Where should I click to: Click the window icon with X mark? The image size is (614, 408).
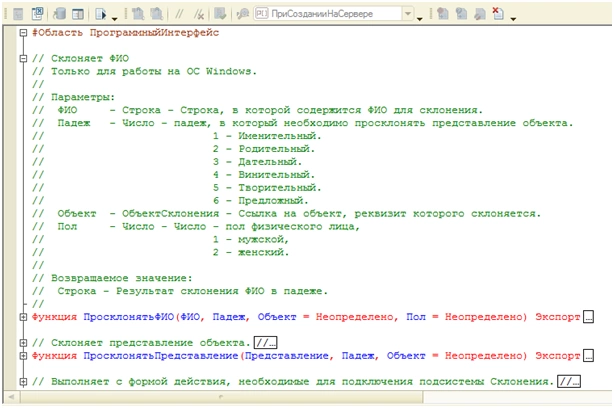point(38,13)
